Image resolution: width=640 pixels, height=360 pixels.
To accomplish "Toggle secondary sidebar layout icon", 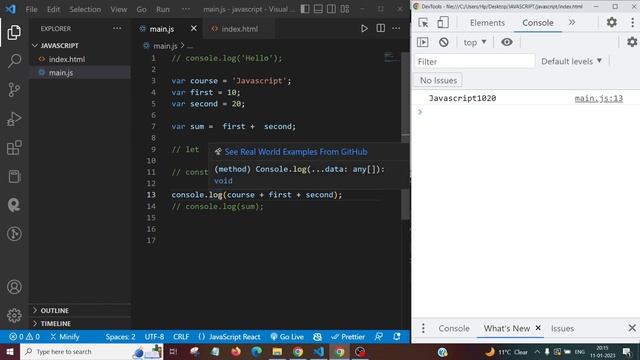I will click(331, 9).
